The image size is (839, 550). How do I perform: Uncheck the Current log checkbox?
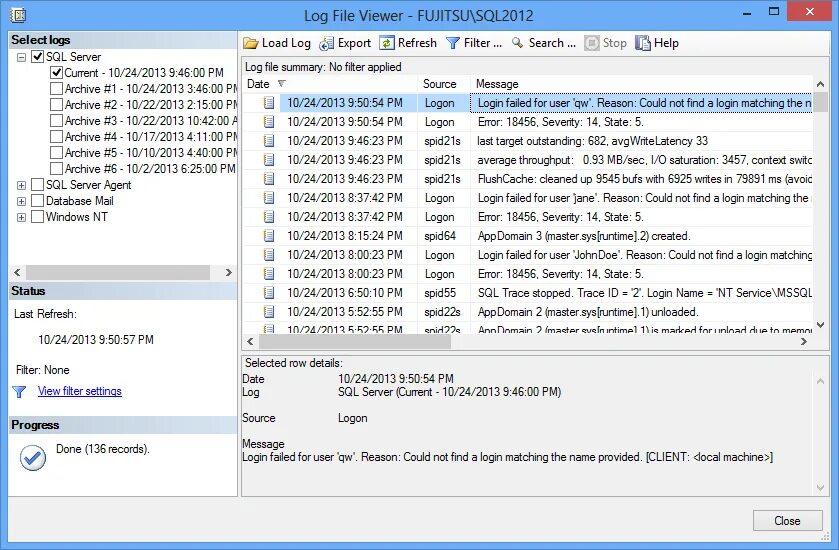(x=56, y=73)
